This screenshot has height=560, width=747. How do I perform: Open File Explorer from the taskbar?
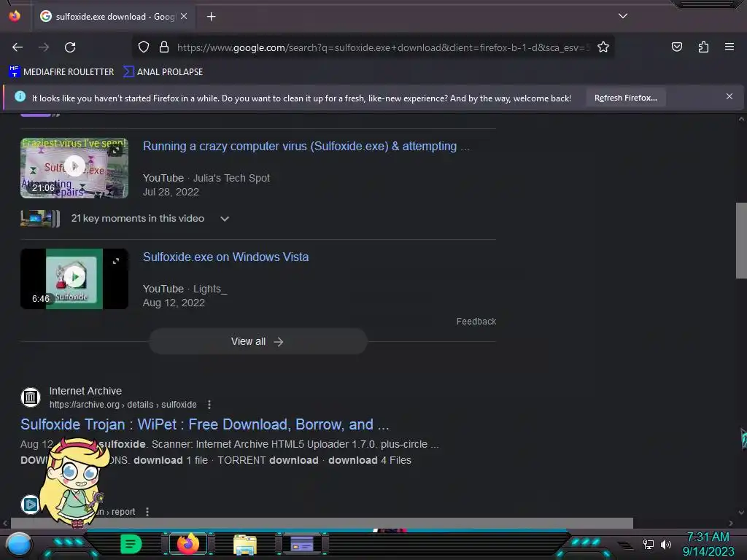pyautogui.click(x=245, y=544)
